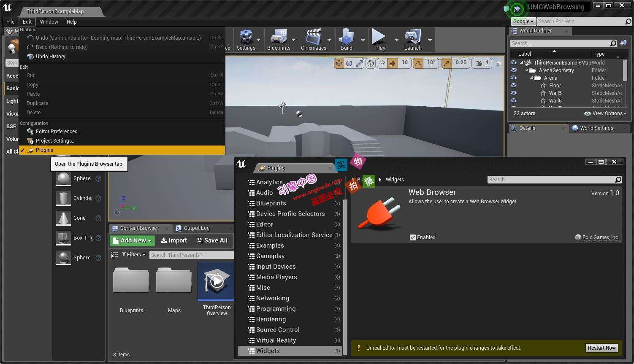Click Restart Now button
The height and width of the screenshot is (364, 634).
pyautogui.click(x=602, y=348)
